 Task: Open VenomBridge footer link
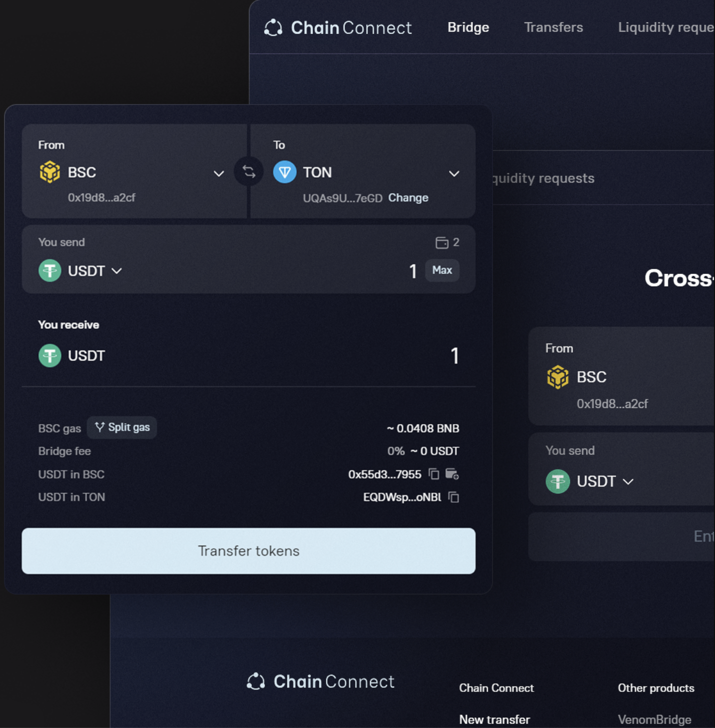[654, 719]
